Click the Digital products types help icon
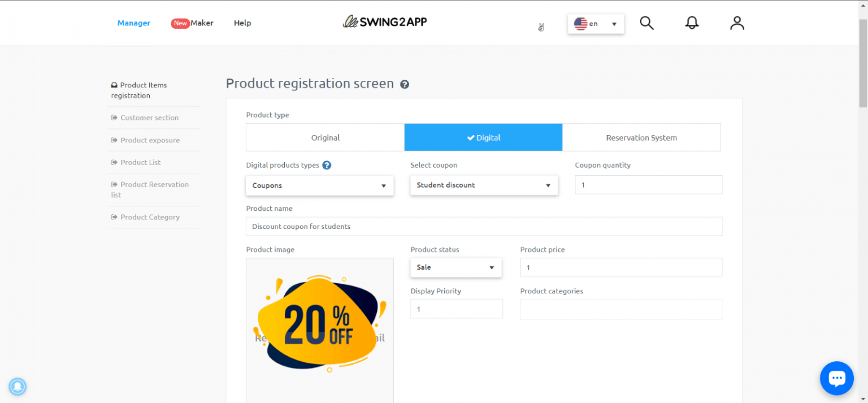 (x=327, y=166)
